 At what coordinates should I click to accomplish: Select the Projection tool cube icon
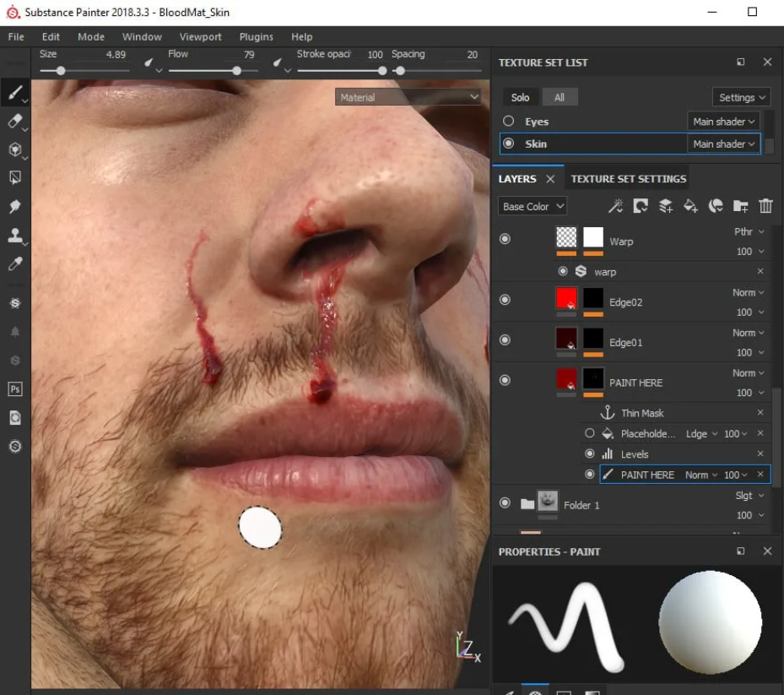click(15, 149)
